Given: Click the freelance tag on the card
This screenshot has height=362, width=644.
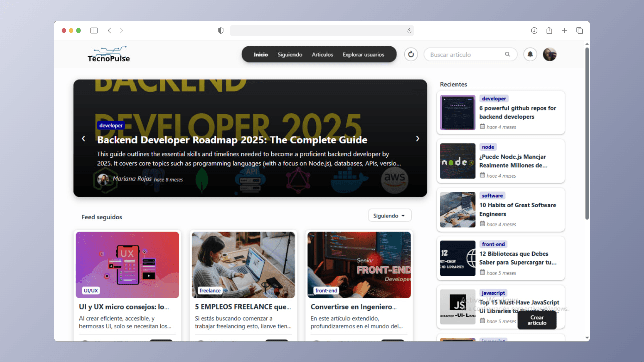Looking at the screenshot, I should click(210, 291).
